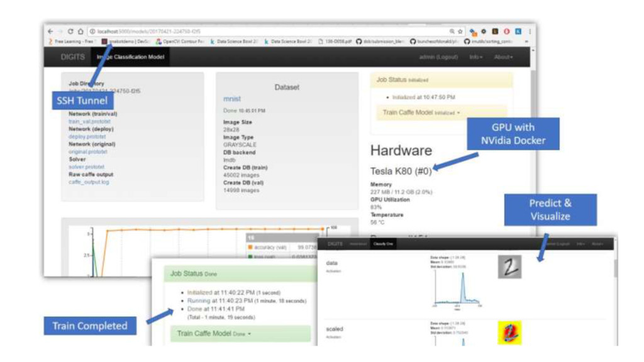Open the mnist dataset link
This screenshot has width=644, height=362.
point(232,99)
